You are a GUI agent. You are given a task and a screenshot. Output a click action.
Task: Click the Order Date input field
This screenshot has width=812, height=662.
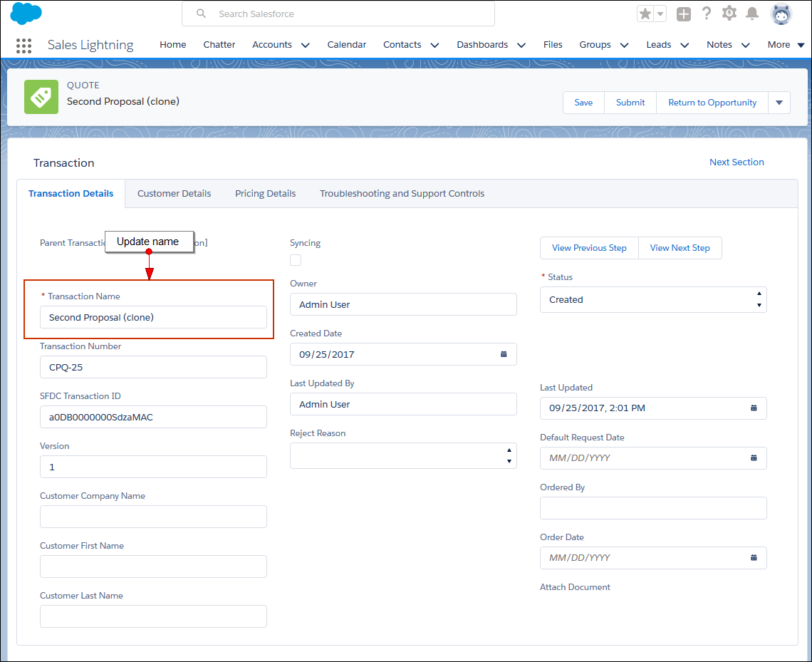(x=653, y=559)
